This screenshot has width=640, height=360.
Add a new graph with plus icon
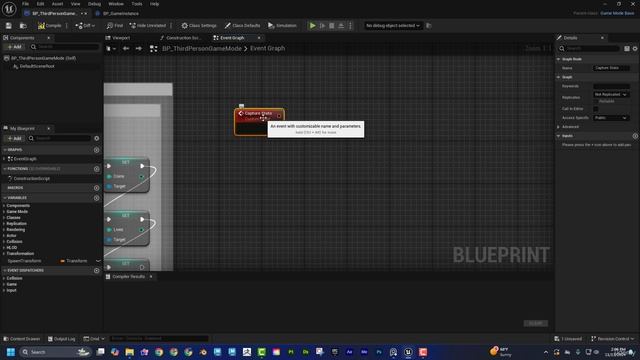pyautogui.click(x=97, y=150)
